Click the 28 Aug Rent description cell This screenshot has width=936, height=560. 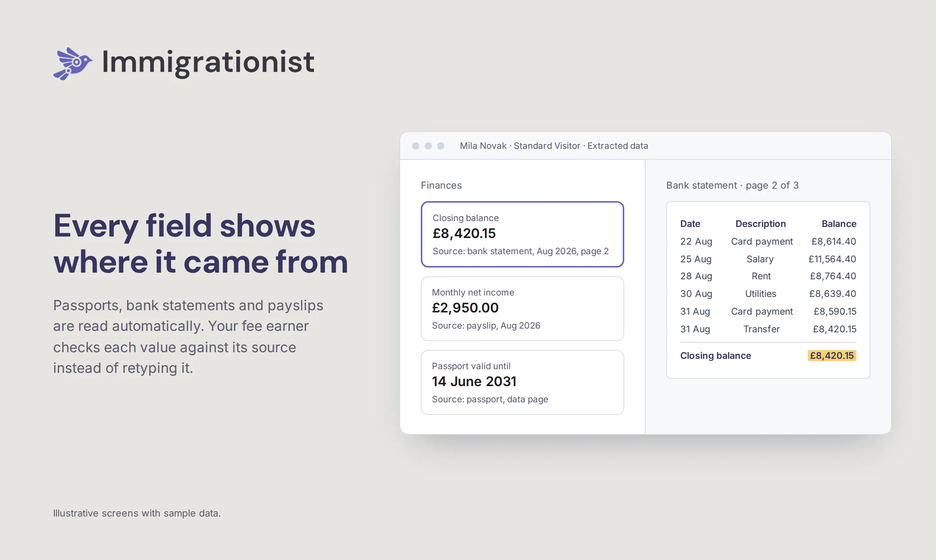pyautogui.click(x=761, y=276)
